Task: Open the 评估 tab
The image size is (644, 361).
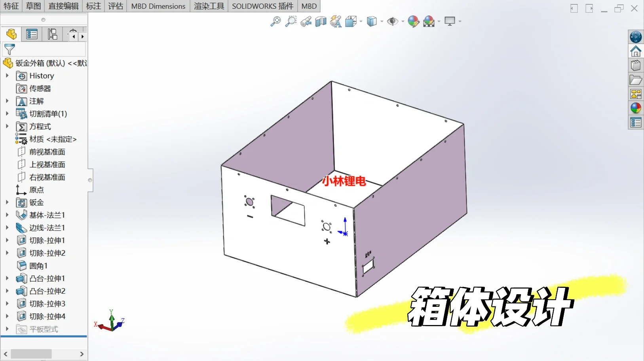Action: tap(116, 6)
